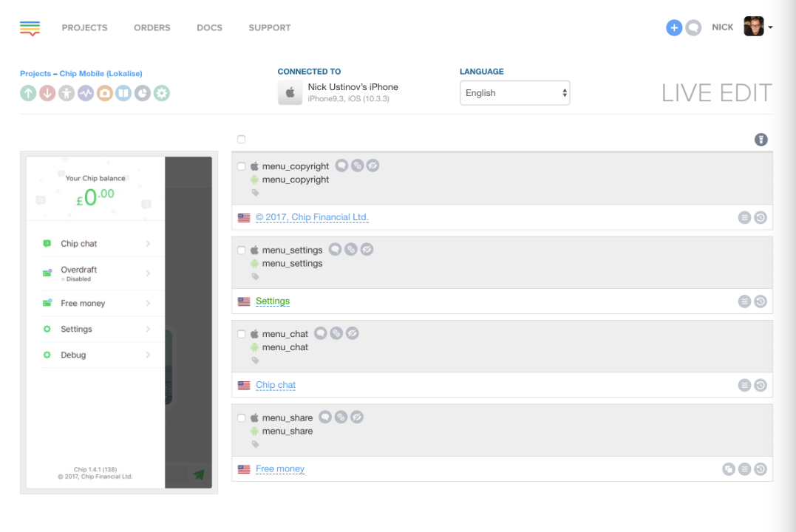Click link icon on menu_share key
Image resolution: width=796 pixels, height=532 pixels.
click(x=341, y=417)
